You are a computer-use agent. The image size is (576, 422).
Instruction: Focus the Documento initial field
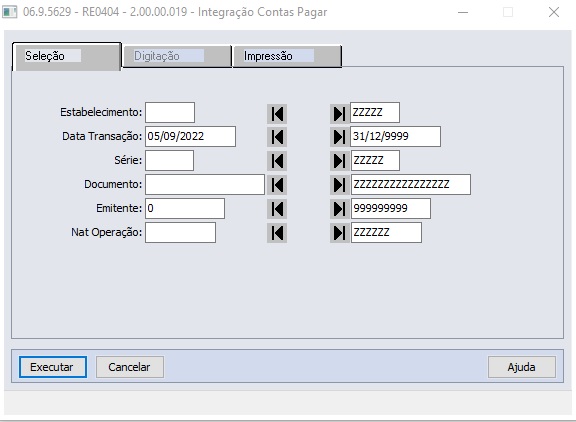tap(205, 184)
